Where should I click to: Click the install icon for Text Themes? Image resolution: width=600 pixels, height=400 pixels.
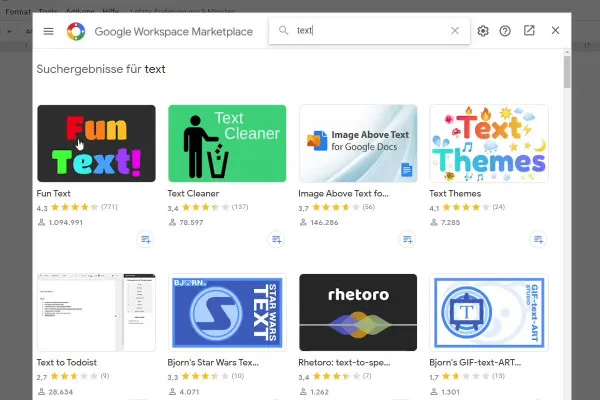tap(538, 240)
